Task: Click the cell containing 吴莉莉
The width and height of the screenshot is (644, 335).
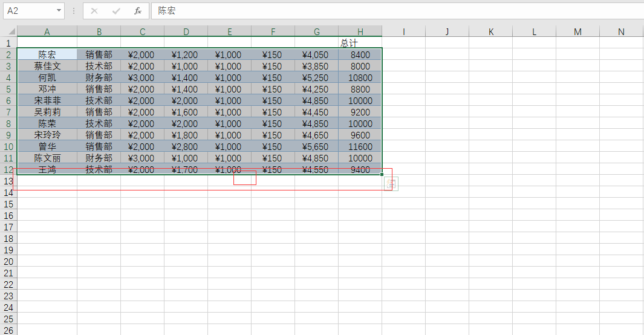Action: (x=47, y=112)
